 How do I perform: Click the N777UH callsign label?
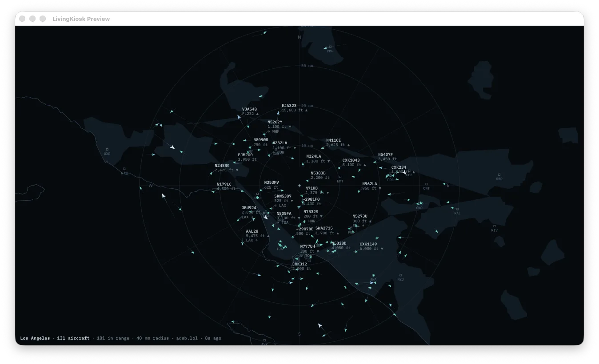(307, 246)
